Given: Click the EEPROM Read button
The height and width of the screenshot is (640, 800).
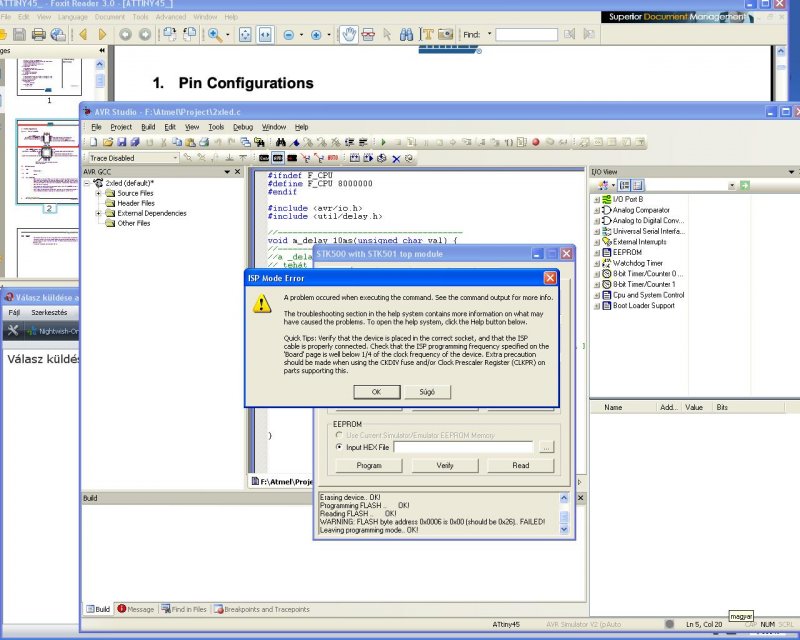Looking at the screenshot, I should point(520,465).
